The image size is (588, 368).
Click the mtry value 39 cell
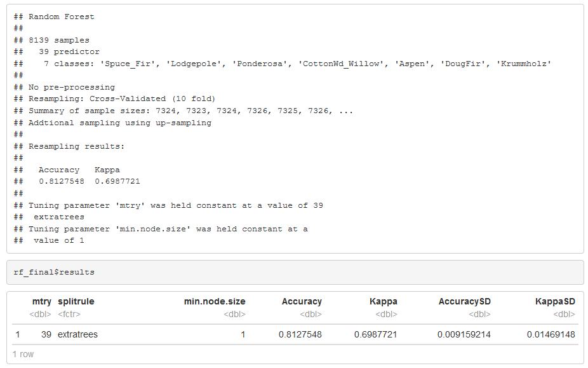point(46,334)
